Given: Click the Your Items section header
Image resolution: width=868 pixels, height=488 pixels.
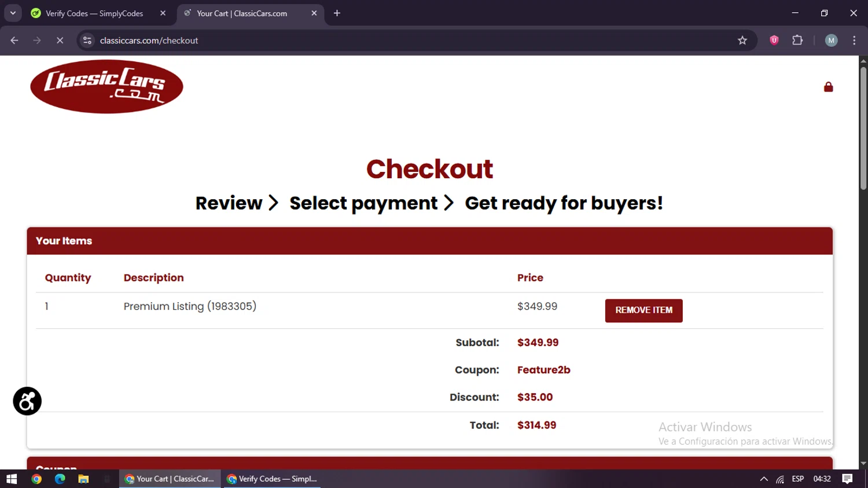Looking at the screenshot, I should coord(429,241).
